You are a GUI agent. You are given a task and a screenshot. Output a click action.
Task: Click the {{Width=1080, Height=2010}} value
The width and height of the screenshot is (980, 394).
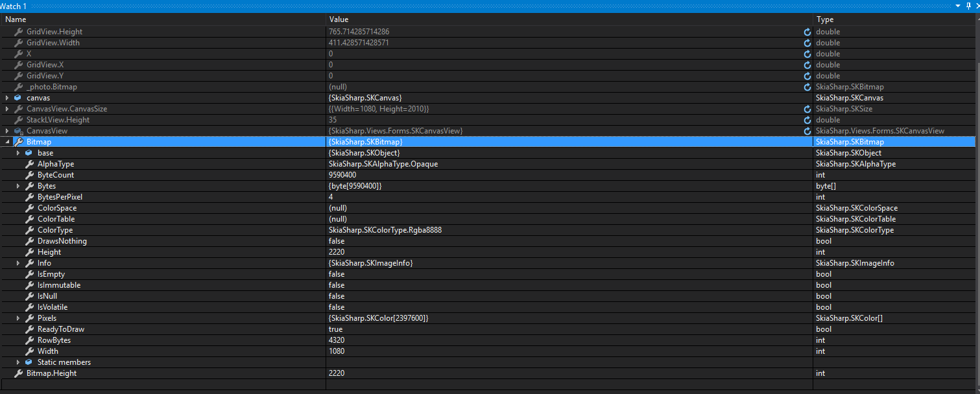[x=379, y=109]
